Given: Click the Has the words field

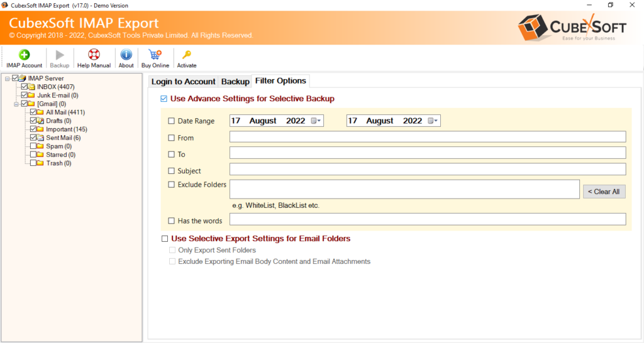Looking at the screenshot, I should [x=428, y=219].
